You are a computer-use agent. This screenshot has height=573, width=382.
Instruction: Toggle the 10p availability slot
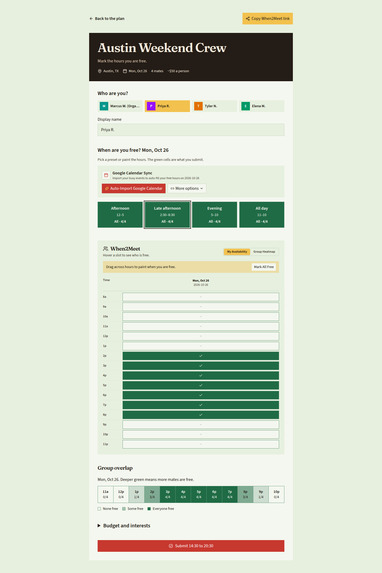[201, 435]
